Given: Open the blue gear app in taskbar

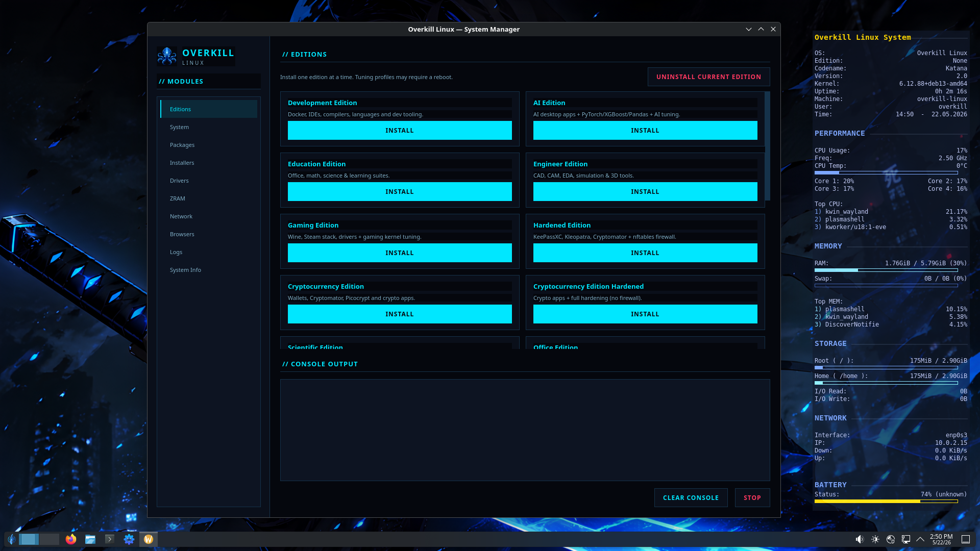Looking at the screenshot, I should pyautogui.click(x=129, y=539).
